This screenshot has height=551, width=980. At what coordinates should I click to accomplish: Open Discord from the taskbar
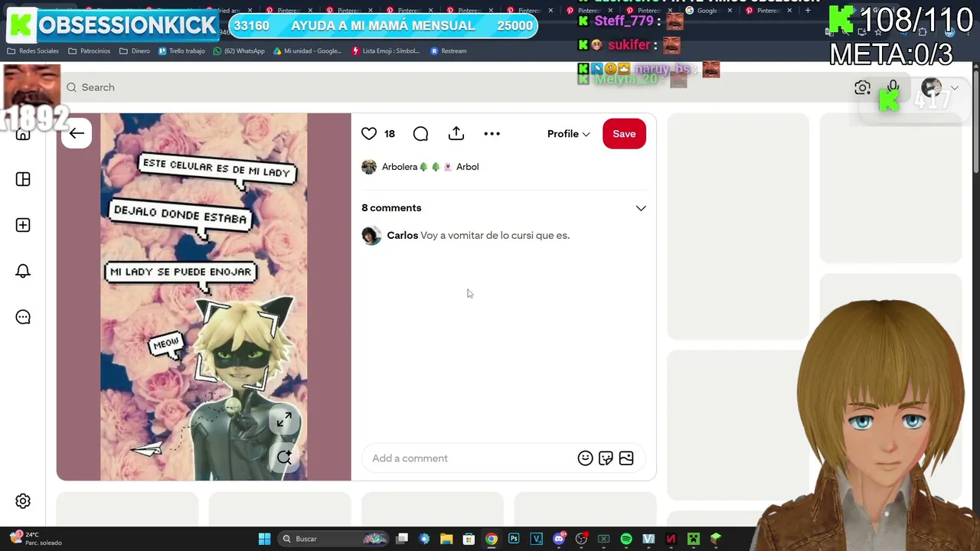(x=559, y=539)
